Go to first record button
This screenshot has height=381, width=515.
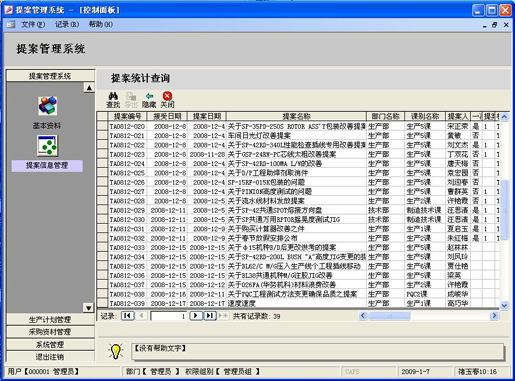click(128, 316)
